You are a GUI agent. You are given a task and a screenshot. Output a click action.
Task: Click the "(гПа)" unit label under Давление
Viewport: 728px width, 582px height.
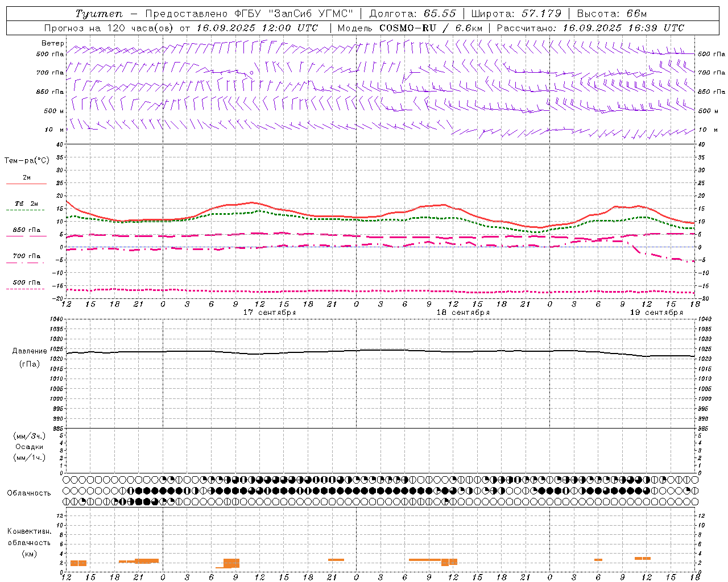click(x=30, y=364)
